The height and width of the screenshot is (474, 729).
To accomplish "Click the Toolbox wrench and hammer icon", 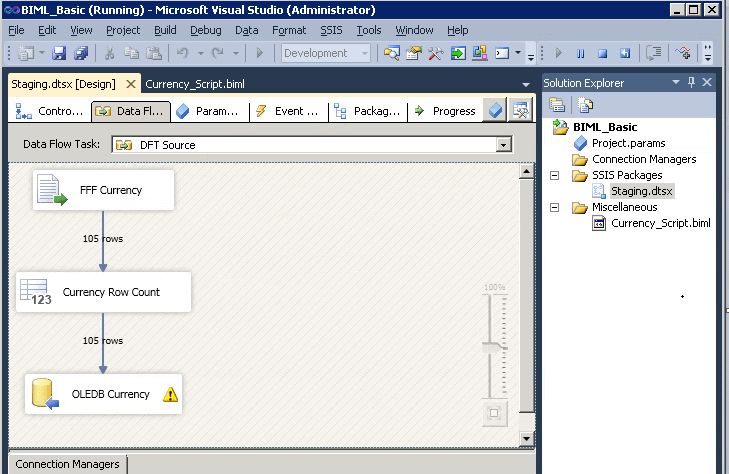I will pos(436,53).
